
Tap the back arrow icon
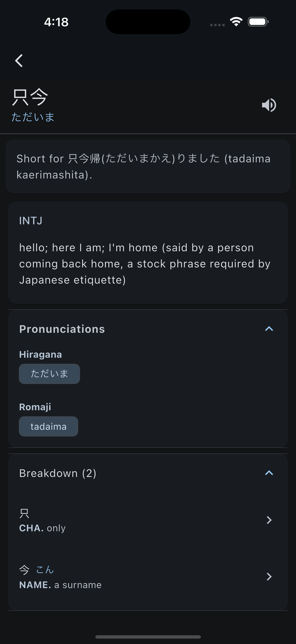19,60
